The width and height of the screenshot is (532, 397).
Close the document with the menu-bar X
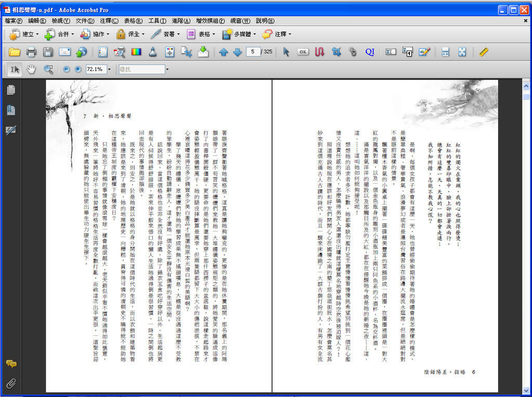click(x=526, y=21)
